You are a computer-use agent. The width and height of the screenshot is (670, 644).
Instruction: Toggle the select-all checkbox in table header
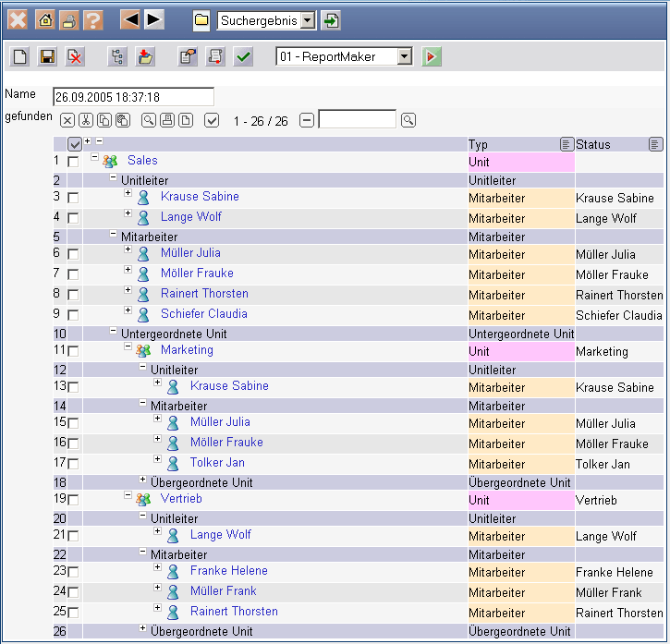coord(74,144)
